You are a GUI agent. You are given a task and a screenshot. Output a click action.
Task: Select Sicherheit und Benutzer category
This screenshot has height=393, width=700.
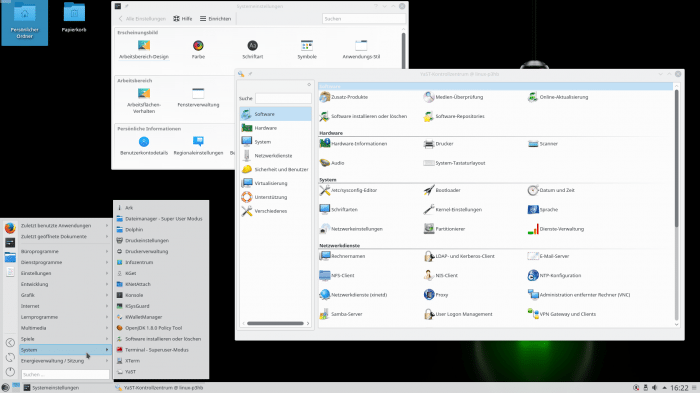click(275, 169)
